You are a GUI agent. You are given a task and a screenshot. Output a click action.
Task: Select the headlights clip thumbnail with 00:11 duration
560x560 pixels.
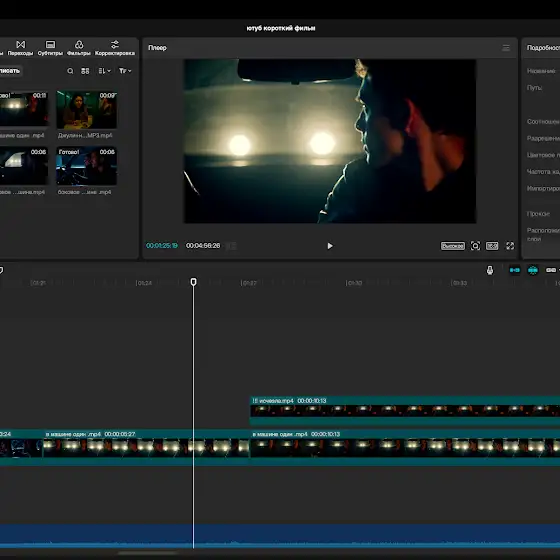(24, 109)
